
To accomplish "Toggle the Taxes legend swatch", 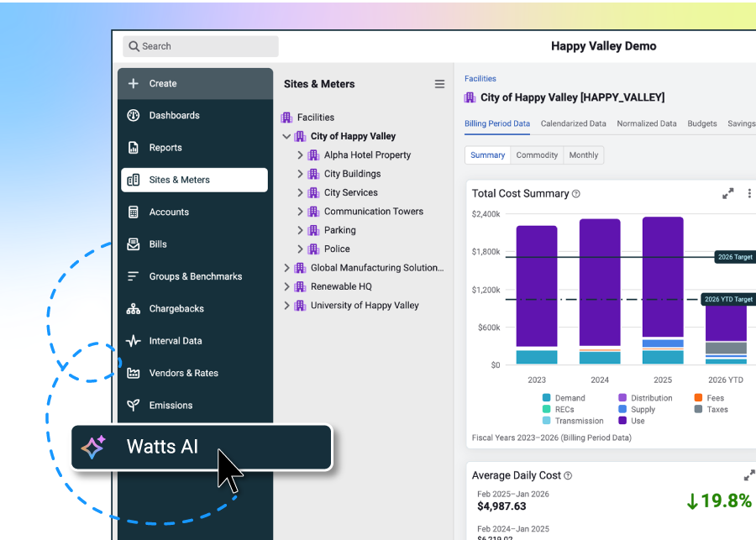I will (x=698, y=409).
